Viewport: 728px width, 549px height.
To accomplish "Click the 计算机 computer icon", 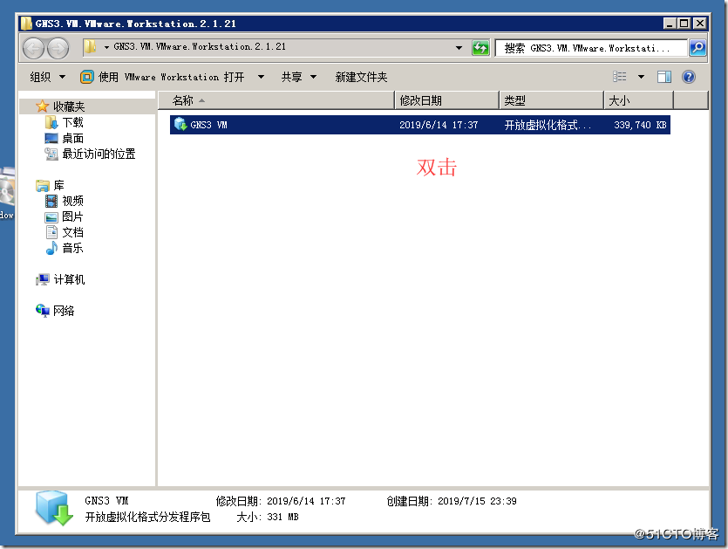I will (43, 280).
